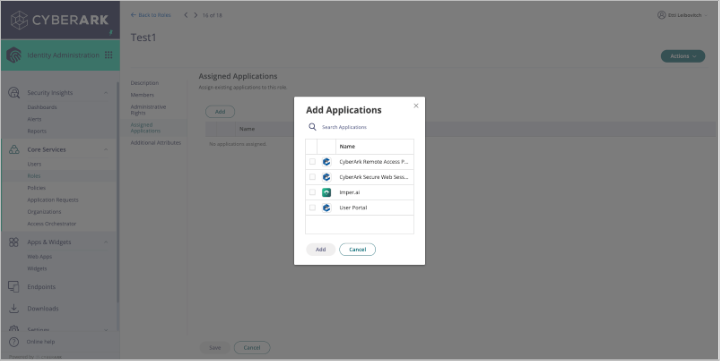This screenshot has height=364, width=721.
Task: Open Web Apps in the sidebar
Action: click(x=40, y=257)
